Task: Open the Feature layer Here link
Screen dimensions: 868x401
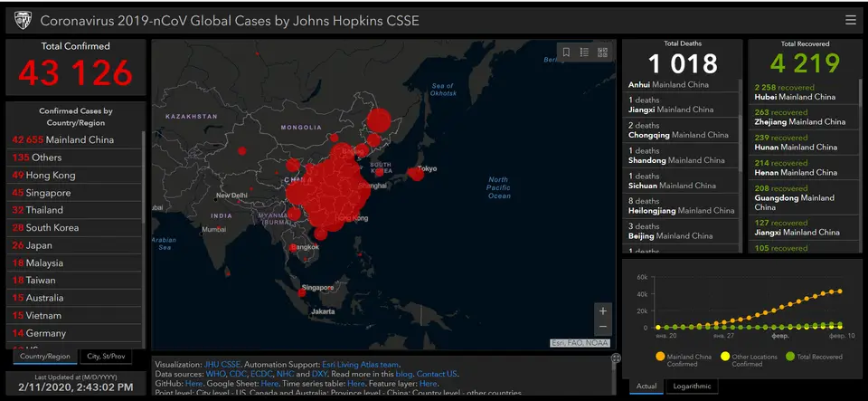Action: (x=429, y=383)
